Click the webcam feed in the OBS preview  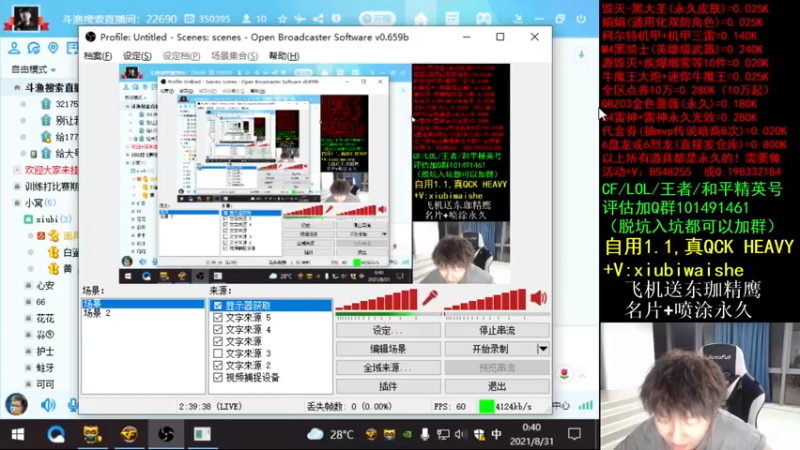(461, 253)
